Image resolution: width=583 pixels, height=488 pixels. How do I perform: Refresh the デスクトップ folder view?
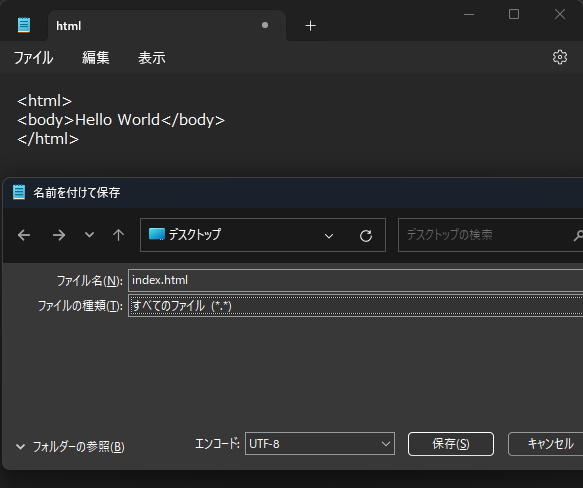366,236
